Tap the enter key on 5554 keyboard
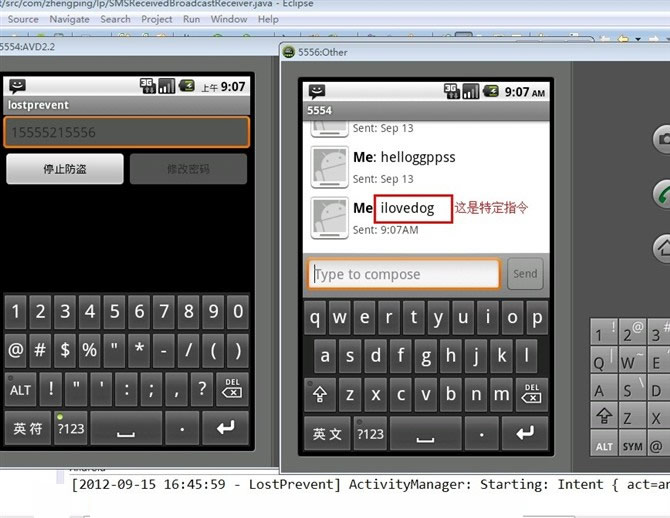The height and width of the screenshot is (518, 670). (x=226, y=428)
